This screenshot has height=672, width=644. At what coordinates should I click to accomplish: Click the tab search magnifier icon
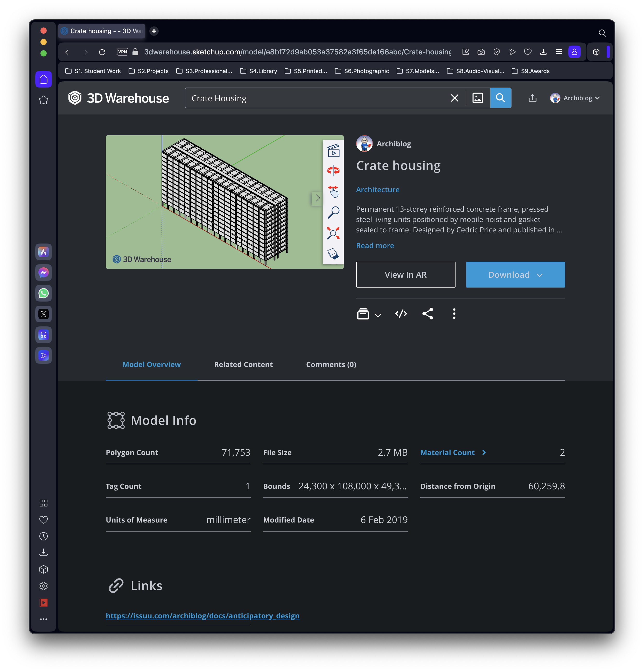point(602,33)
